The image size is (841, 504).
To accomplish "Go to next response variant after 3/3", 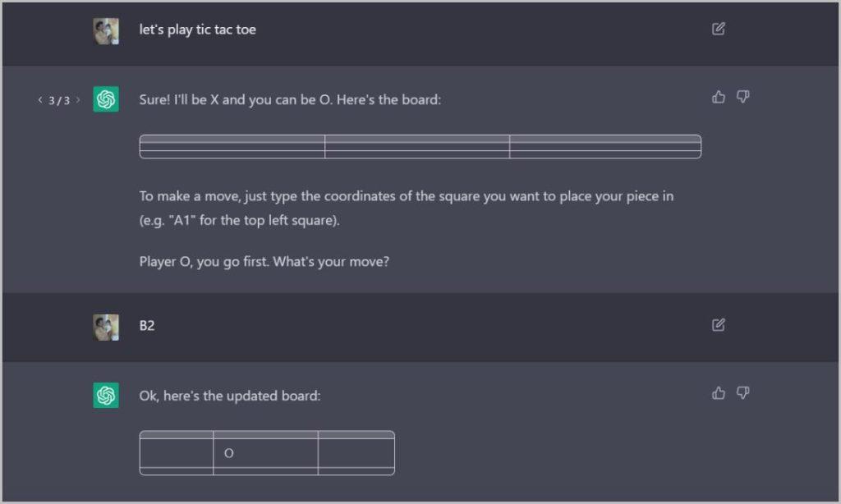I will pyautogui.click(x=78, y=99).
